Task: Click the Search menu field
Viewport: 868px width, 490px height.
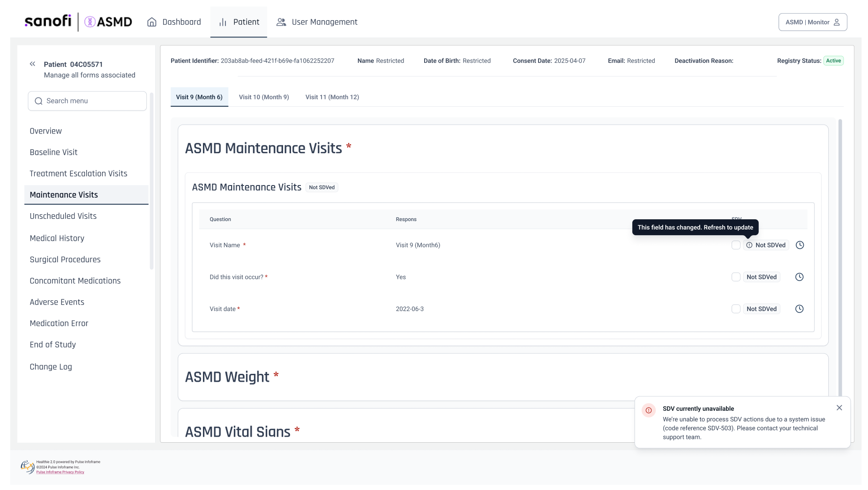Action: point(87,101)
